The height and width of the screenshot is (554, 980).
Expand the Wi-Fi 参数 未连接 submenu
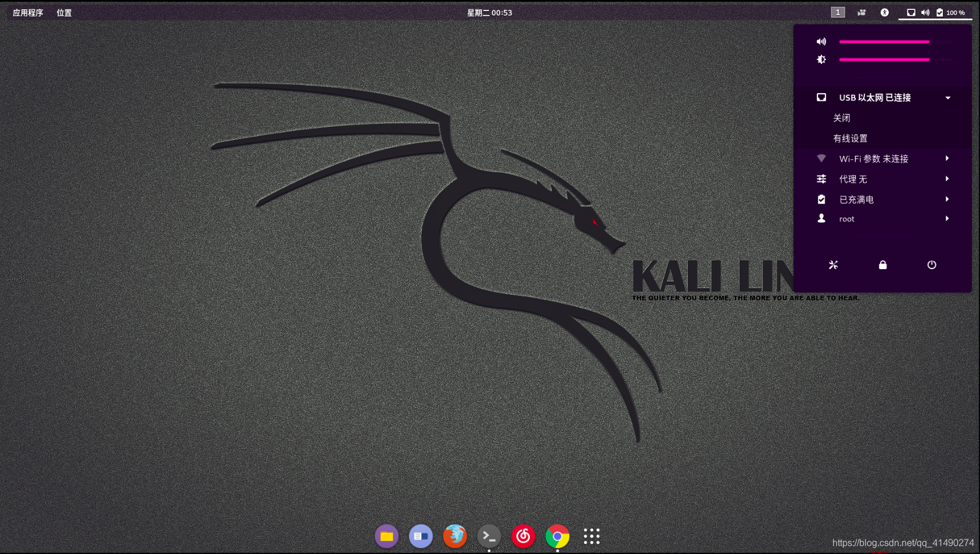point(882,159)
